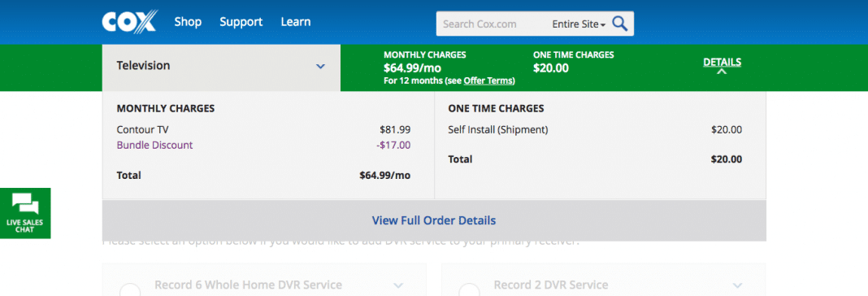Click the -$17.00 discount value
Viewport: 868px width, 296px height.
tap(393, 146)
